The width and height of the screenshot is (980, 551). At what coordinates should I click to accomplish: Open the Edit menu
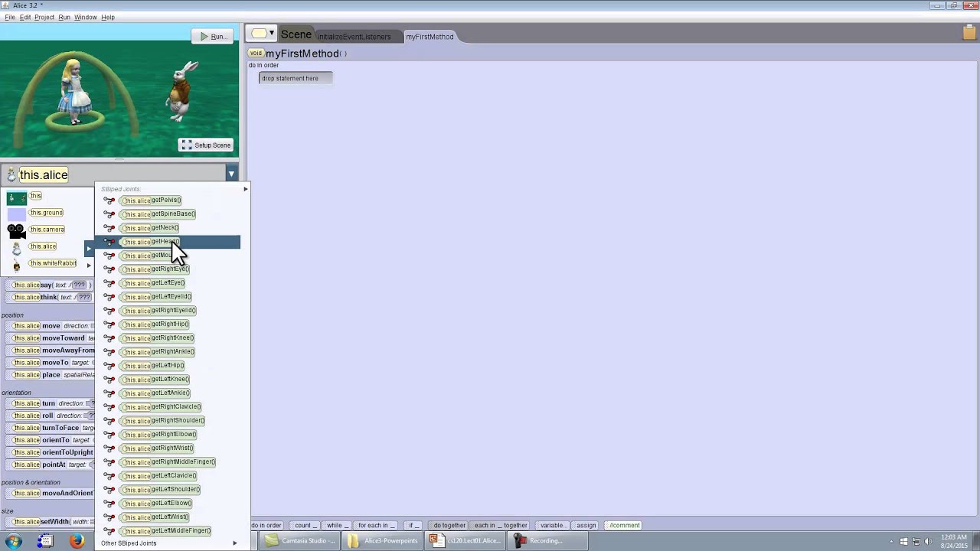pos(25,17)
